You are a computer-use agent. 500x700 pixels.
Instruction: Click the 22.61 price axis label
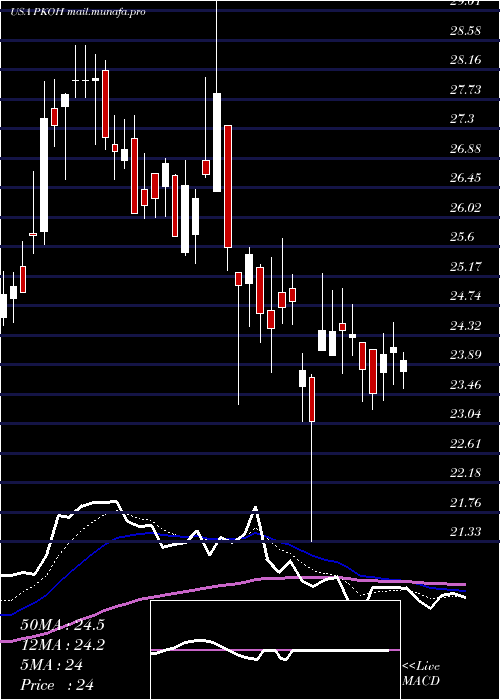(x=465, y=443)
